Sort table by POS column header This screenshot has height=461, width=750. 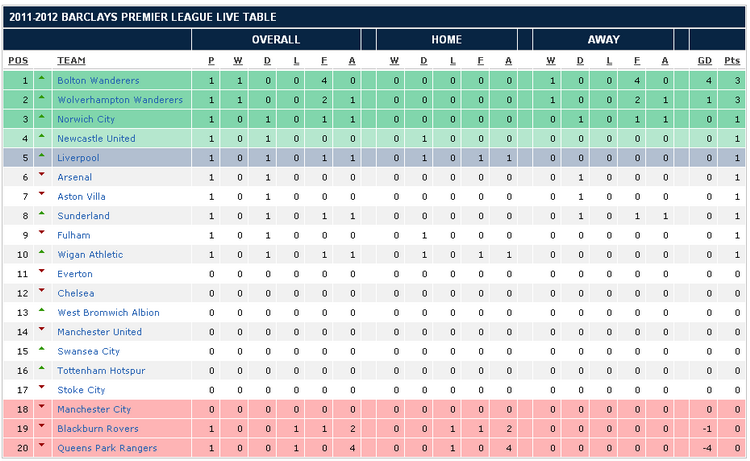[18, 61]
